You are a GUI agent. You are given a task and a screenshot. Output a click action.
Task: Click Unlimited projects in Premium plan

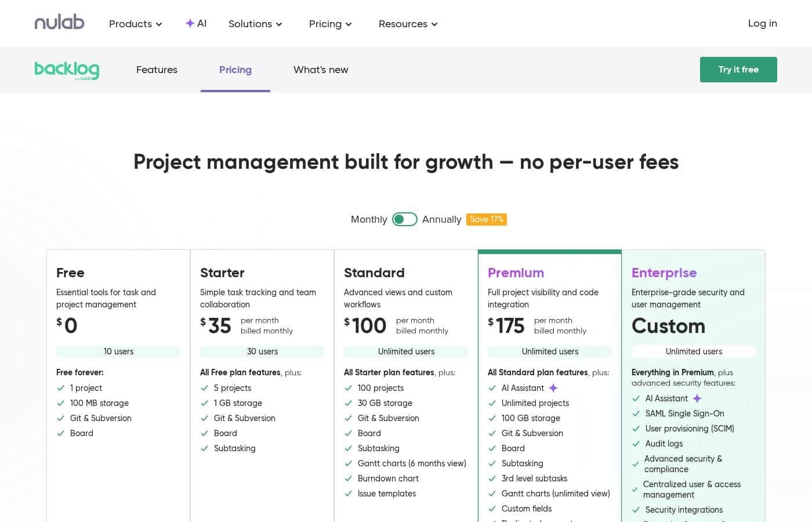535,403
